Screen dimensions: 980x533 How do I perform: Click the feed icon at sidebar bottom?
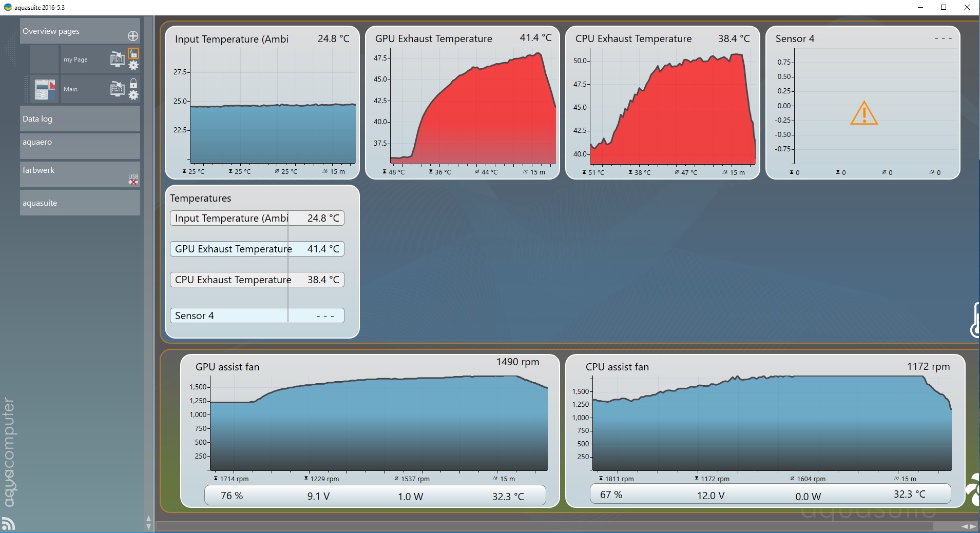pyautogui.click(x=8, y=523)
